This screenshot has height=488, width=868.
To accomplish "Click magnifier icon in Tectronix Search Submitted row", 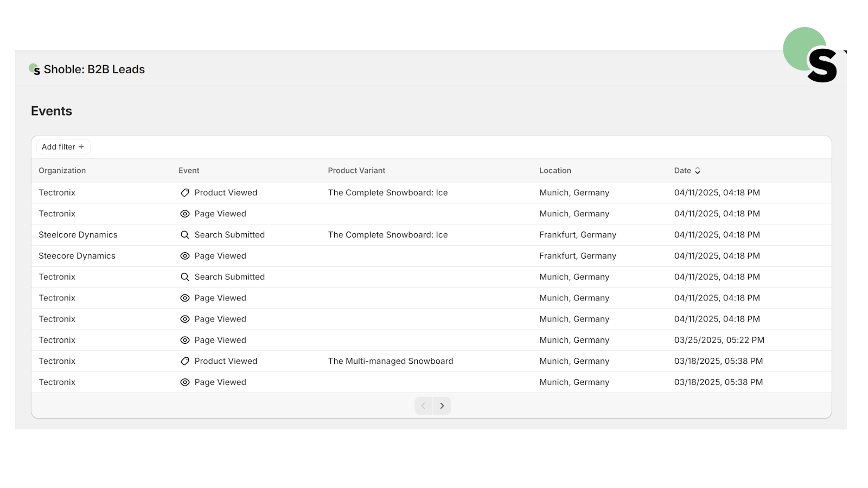I will 185,277.
